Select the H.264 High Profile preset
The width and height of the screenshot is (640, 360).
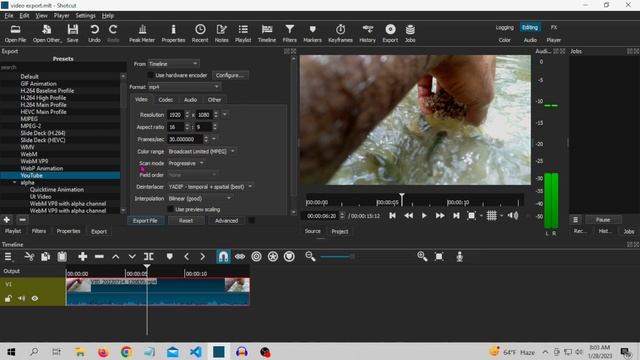tap(60, 98)
